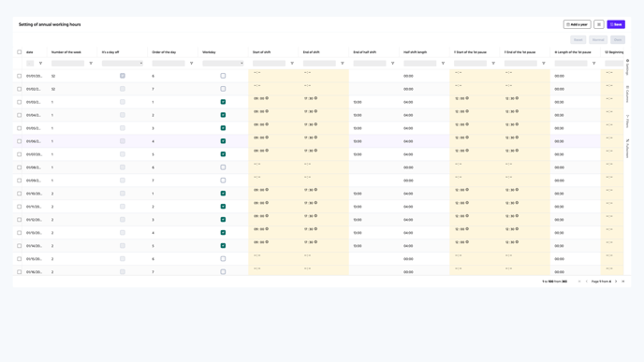Select the 01/01 row checkbox
644x362 pixels.
[20, 76]
